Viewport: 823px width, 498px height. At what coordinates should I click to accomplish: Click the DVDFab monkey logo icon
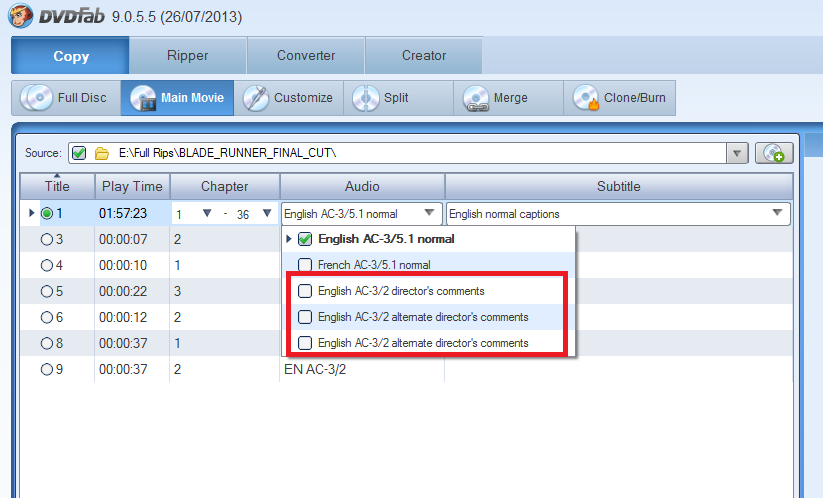pos(21,15)
